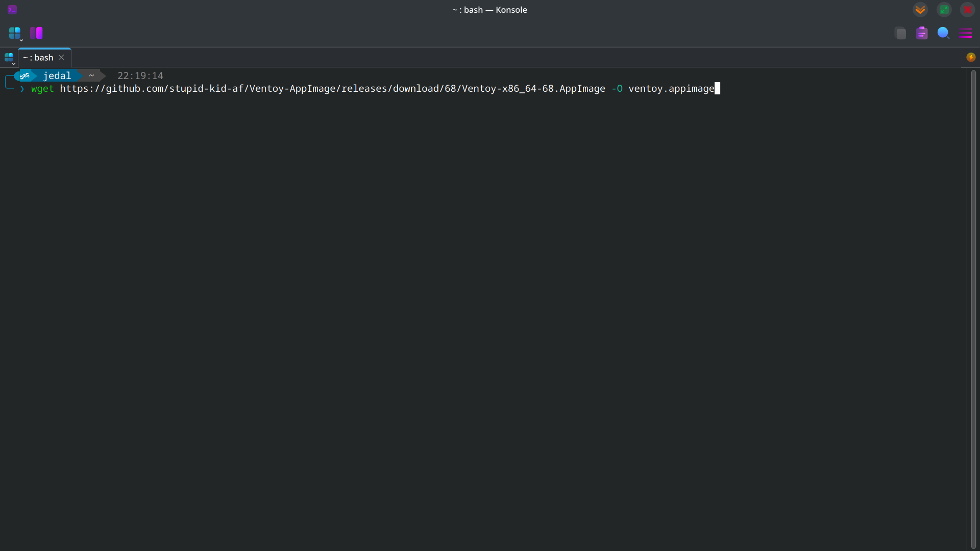The image size is (980, 551).
Task: Click the 'wget' command word
Action: click(x=42, y=89)
